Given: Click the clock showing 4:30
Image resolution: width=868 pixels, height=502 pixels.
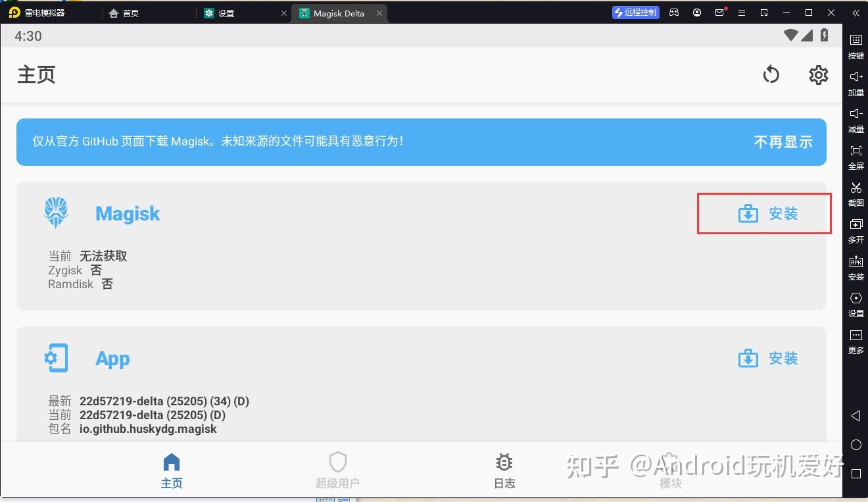Looking at the screenshot, I should pyautogui.click(x=28, y=36).
